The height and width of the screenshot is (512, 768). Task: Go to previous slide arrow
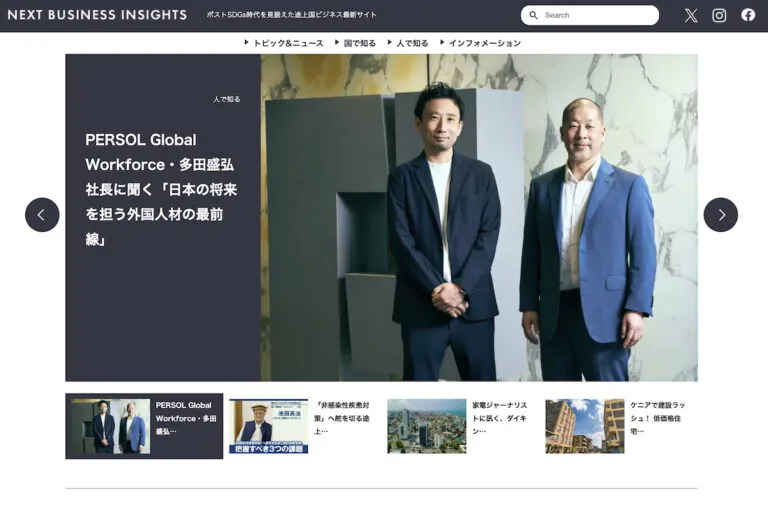[x=42, y=215]
